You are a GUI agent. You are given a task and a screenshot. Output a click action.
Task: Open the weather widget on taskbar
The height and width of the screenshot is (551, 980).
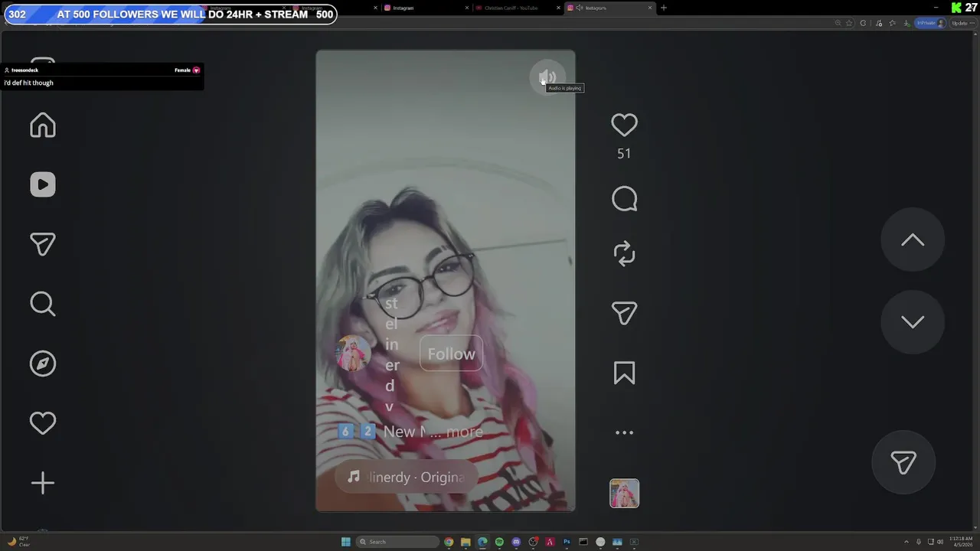click(19, 542)
